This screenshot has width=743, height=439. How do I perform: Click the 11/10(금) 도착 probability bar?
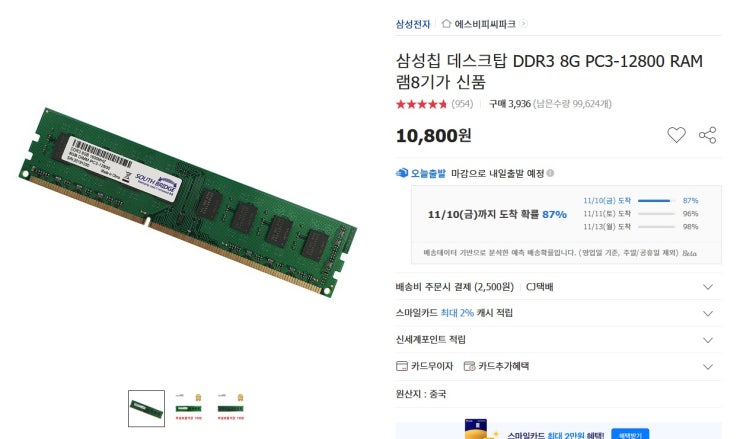click(x=656, y=201)
